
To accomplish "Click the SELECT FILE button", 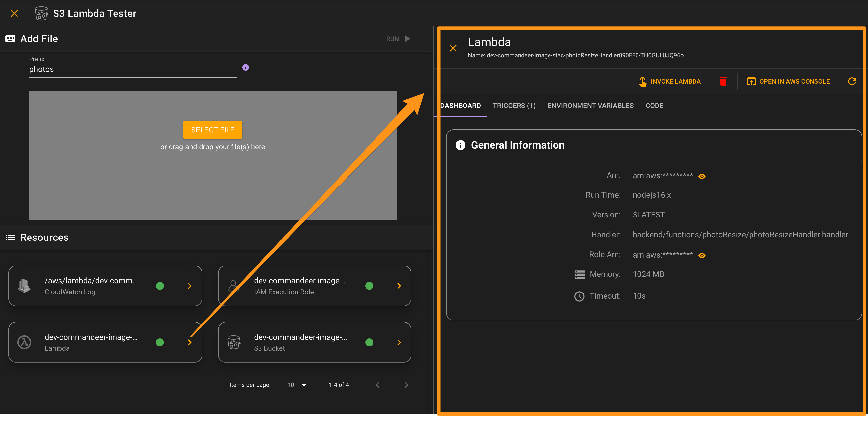I will click(x=213, y=130).
